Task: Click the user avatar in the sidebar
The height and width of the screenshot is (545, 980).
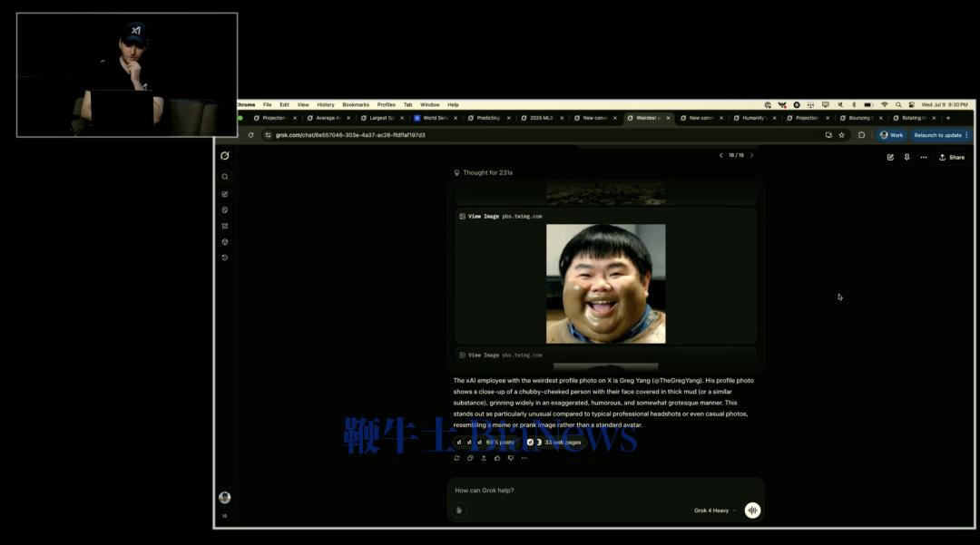Action: point(225,498)
